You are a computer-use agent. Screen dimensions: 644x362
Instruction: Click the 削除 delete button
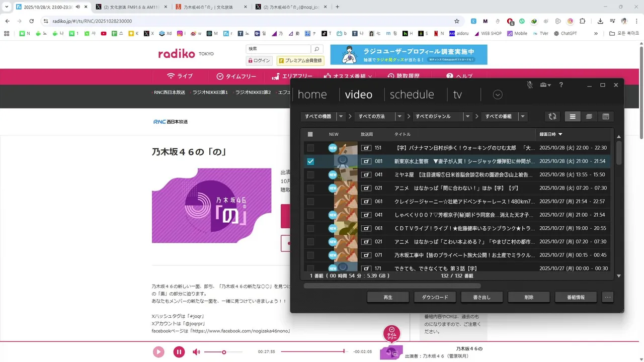click(529, 297)
